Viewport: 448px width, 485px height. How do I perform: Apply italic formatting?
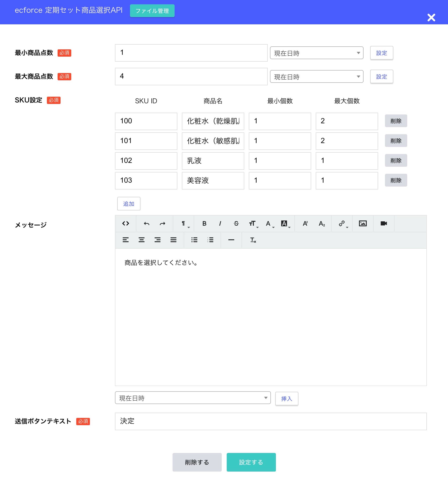point(220,223)
